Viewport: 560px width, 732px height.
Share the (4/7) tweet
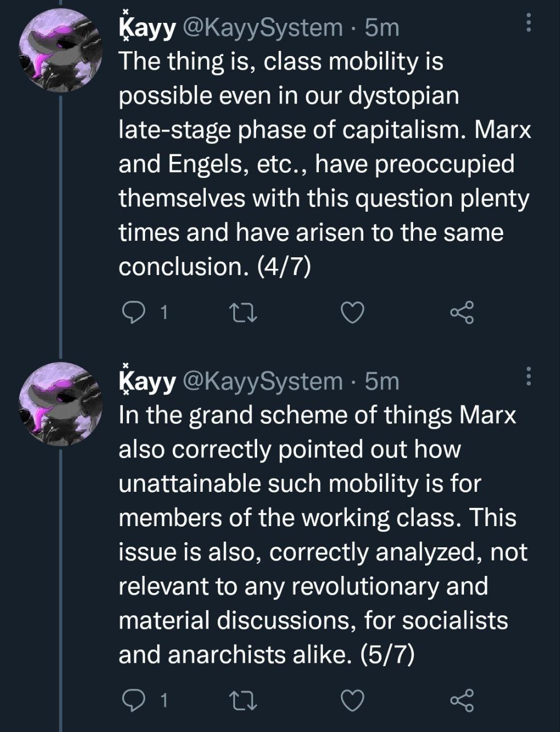click(462, 312)
